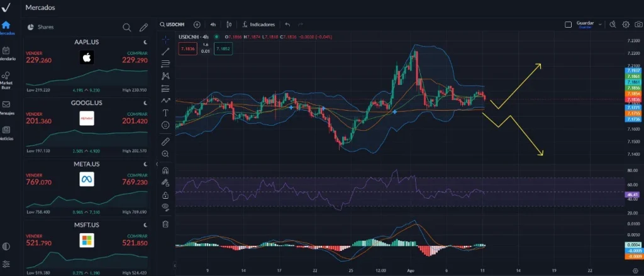Select the crosshair cursor tool
Screen dimensions: 644x276
click(165, 40)
